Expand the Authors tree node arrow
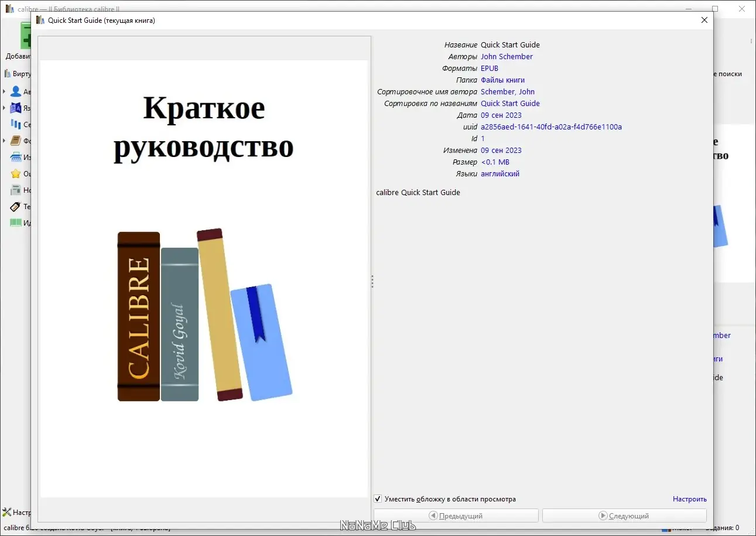756x536 pixels. (5, 91)
